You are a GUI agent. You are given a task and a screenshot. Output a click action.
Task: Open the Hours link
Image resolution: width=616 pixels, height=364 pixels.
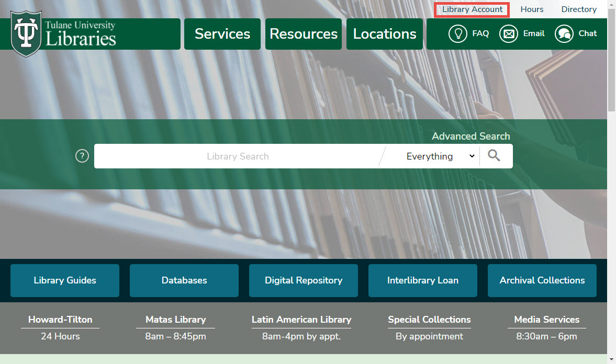[532, 9]
